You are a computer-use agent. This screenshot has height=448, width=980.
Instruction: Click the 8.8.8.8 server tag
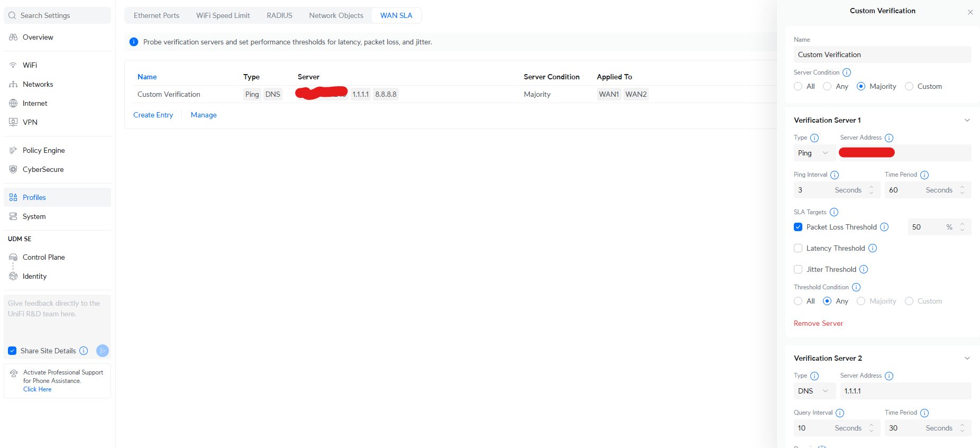386,94
